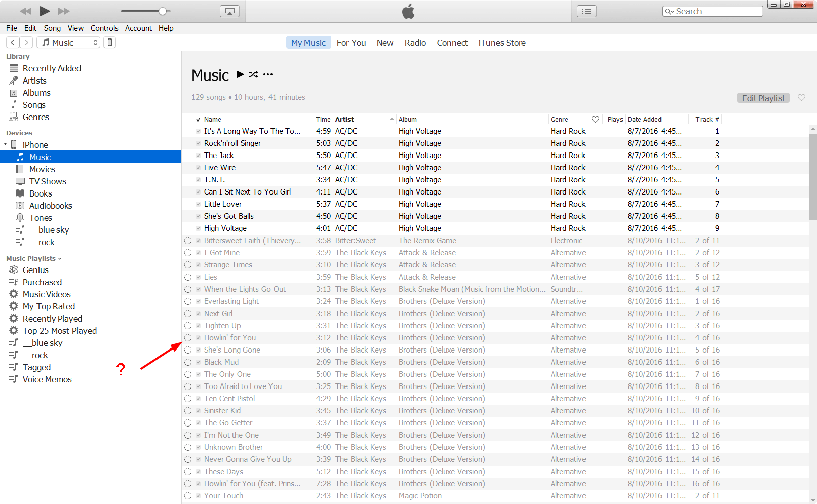Uncheck the song Little Lover
The width and height of the screenshot is (817, 504).
pyautogui.click(x=198, y=204)
